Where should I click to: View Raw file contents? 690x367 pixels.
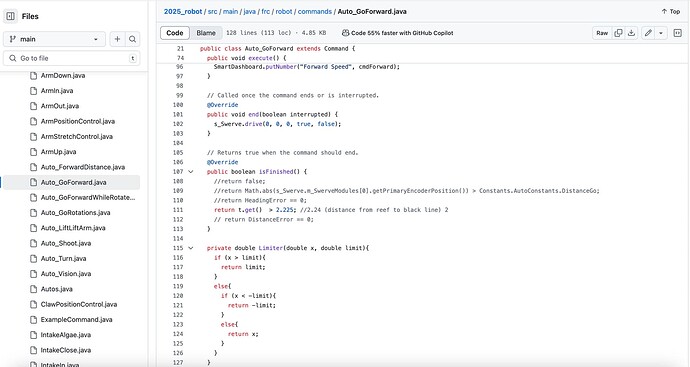coord(602,33)
